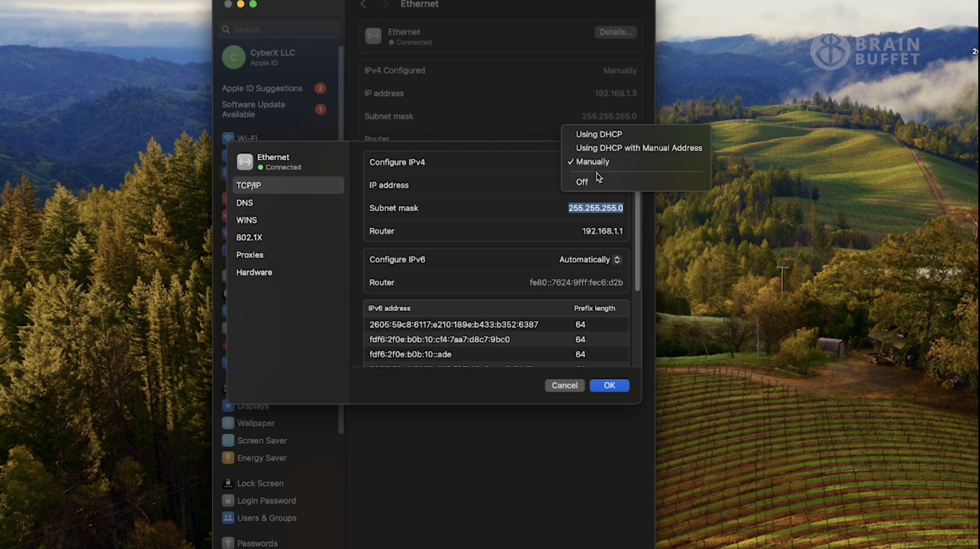Click the Passwords key icon
The width and height of the screenshot is (980, 549).
[228, 543]
